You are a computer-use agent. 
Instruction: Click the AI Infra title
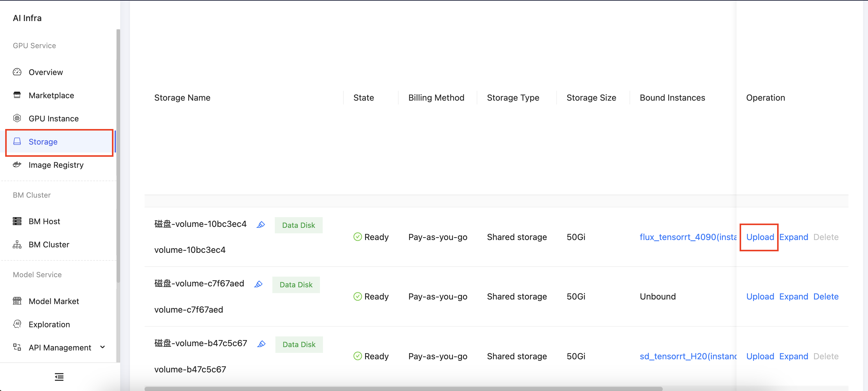[27, 18]
